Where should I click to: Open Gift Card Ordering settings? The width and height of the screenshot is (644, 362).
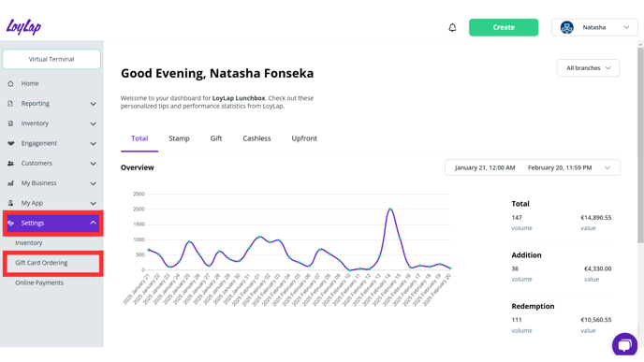(41, 263)
